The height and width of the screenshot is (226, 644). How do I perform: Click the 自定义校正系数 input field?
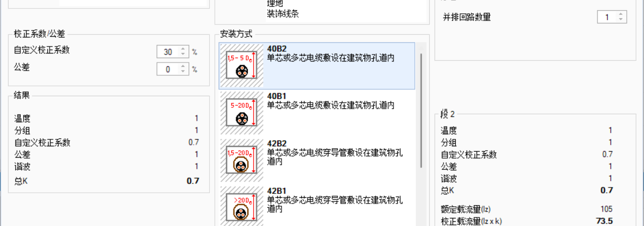[x=168, y=52]
